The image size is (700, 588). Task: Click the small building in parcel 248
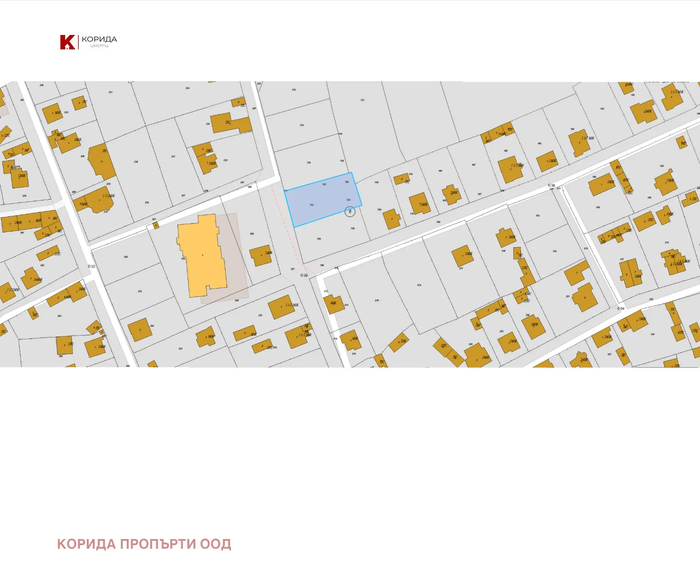click(x=261, y=255)
